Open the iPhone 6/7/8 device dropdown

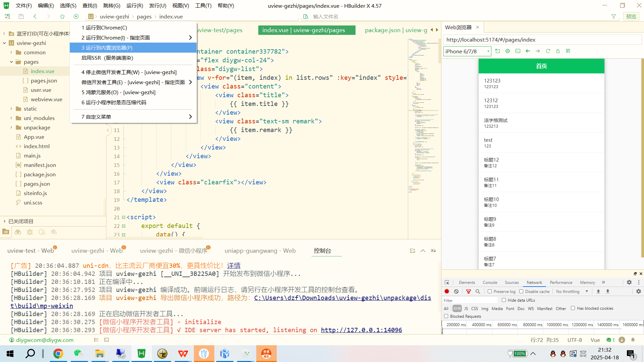pyautogui.click(x=467, y=51)
